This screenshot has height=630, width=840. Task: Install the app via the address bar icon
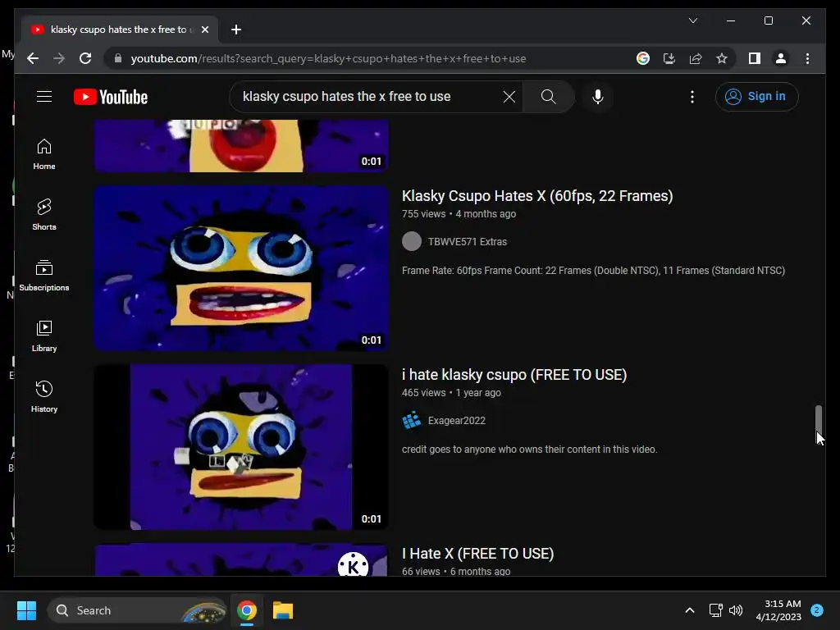click(669, 58)
